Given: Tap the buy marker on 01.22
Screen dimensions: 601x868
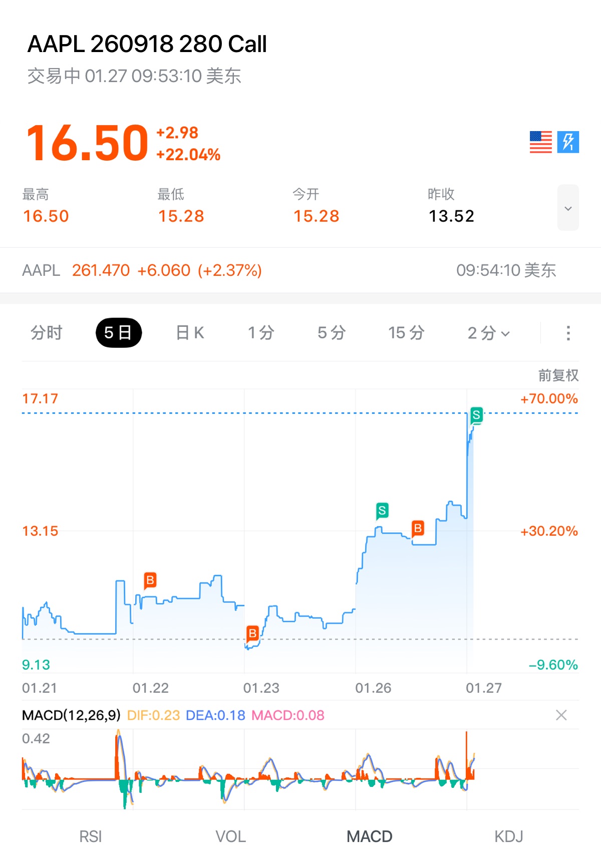Looking at the screenshot, I should [150, 580].
